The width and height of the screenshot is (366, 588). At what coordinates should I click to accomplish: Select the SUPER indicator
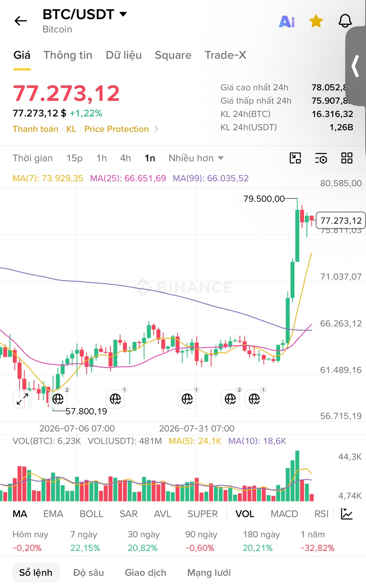pyautogui.click(x=202, y=514)
